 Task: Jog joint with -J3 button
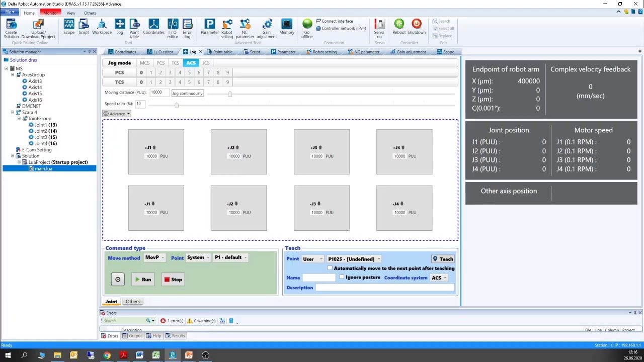point(321,208)
